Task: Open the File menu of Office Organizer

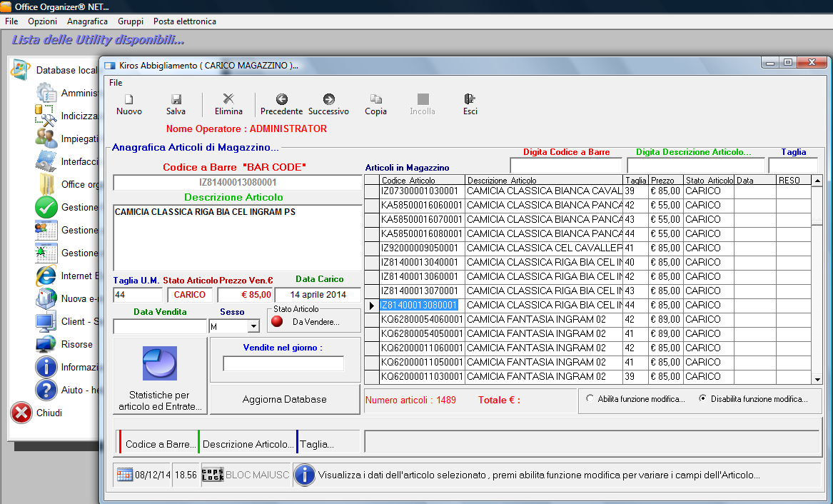Action: click(11, 21)
